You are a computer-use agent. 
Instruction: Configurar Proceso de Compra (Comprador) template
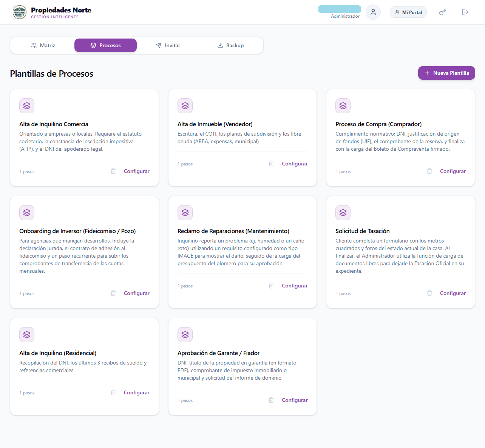pyautogui.click(x=453, y=171)
